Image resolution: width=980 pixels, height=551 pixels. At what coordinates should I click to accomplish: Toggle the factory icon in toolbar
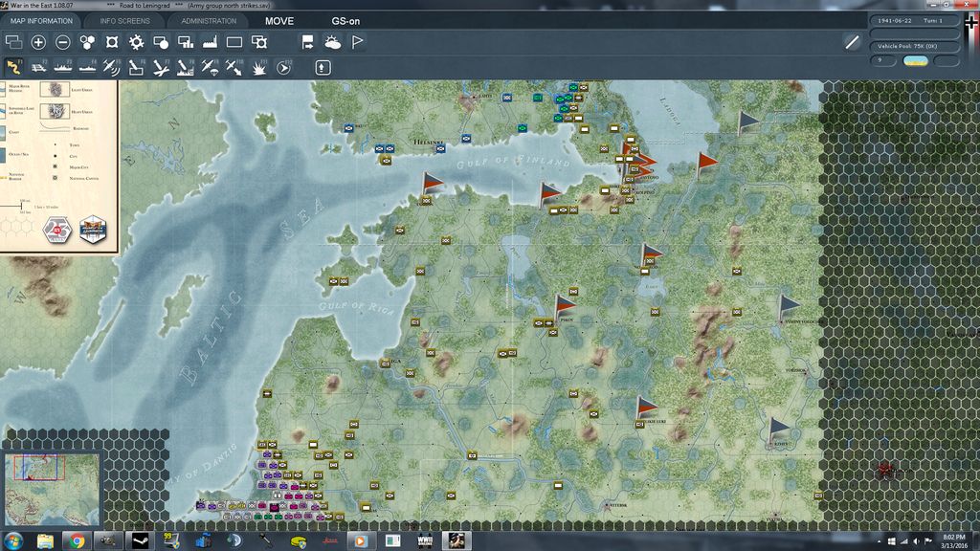(210, 42)
